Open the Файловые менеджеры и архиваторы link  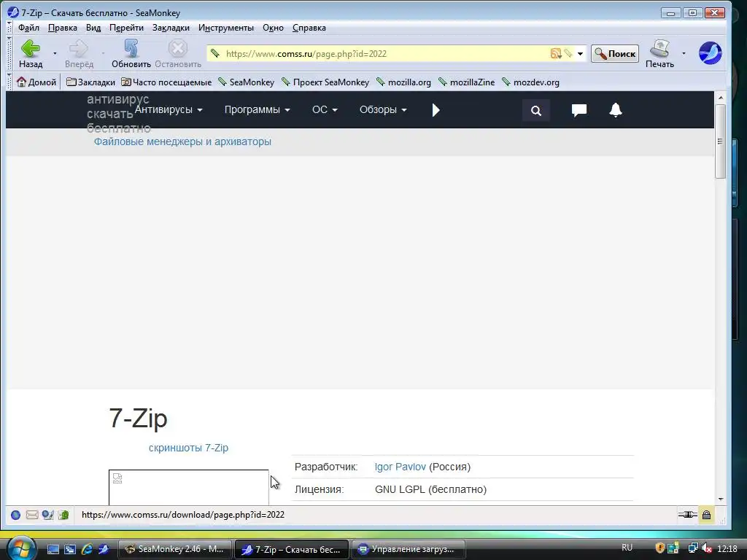[182, 141]
